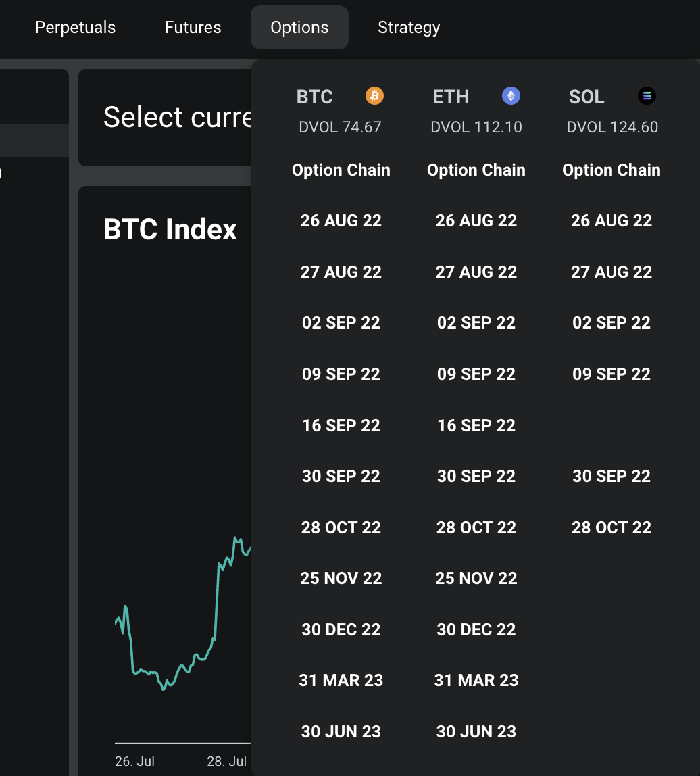
Task: Click the Bitcoin coin icon
Action: point(374,96)
